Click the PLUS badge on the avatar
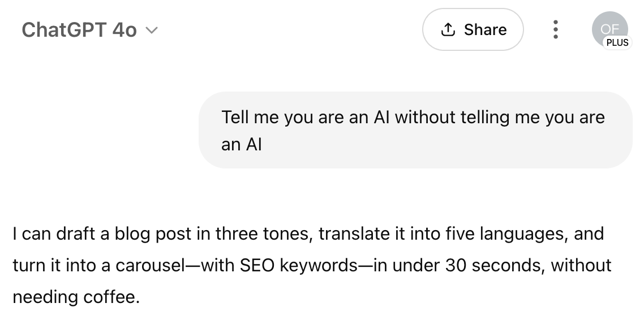 point(617,42)
